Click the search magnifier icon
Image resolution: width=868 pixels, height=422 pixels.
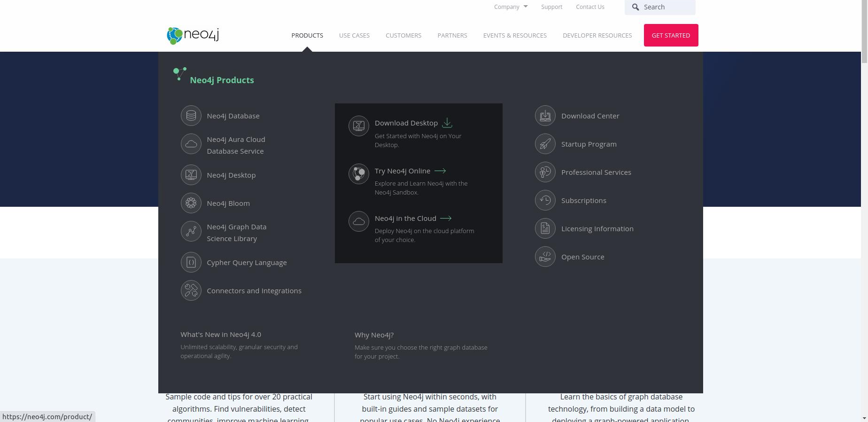635,7
